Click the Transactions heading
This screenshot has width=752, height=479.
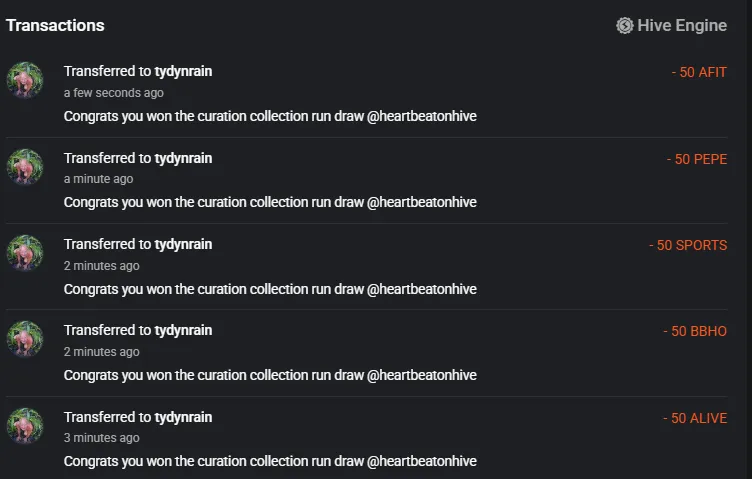55,25
